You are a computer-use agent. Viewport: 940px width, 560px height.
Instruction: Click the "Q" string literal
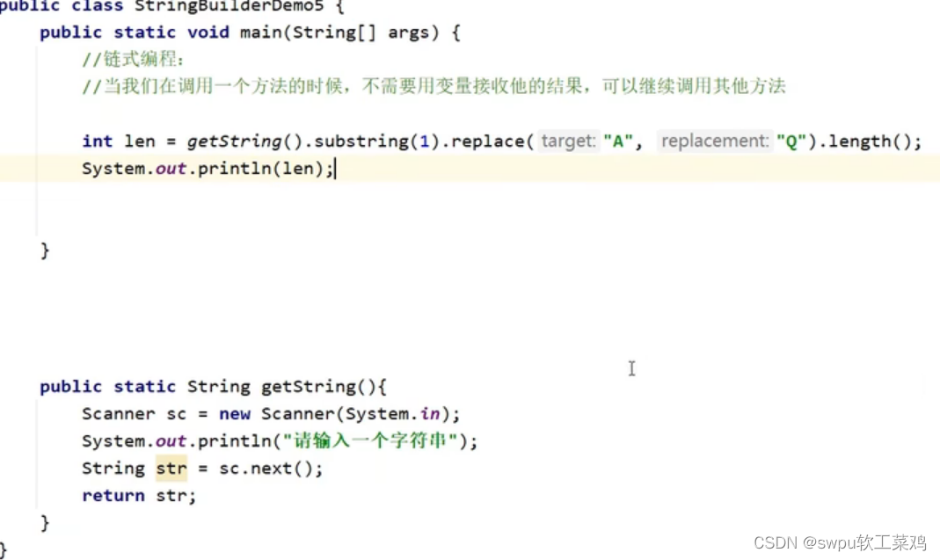coord(791,142)
